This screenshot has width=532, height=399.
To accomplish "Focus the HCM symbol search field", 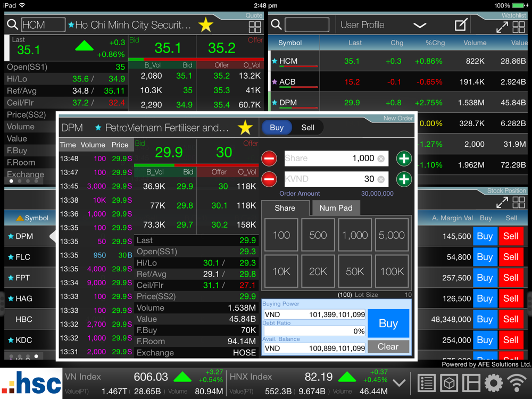I will (43, 25).
